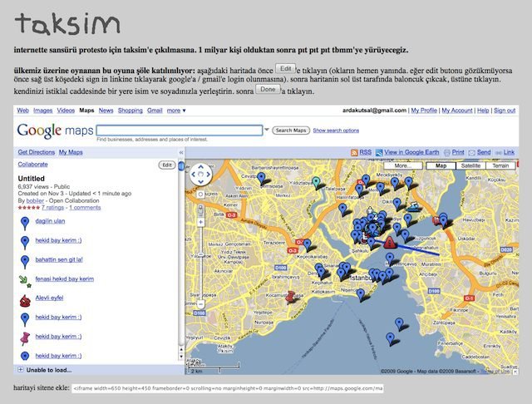This screenshot has height=404, width=532.
Task: Open Images in top bar
Action: [42, 111]
